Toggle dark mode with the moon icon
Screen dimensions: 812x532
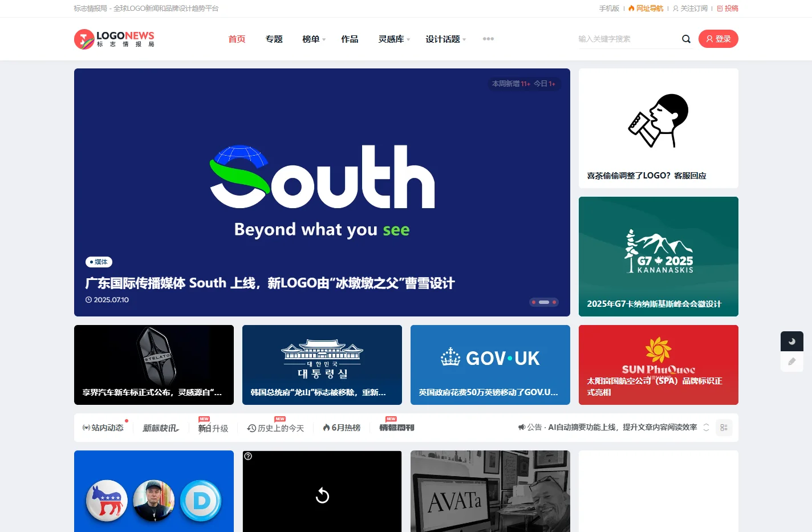click(x=792, y=342)
